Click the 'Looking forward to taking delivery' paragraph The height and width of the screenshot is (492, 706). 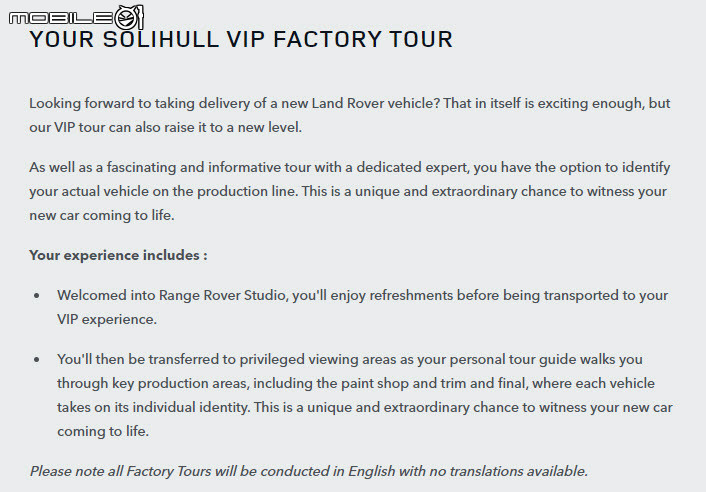pos(350,115)
